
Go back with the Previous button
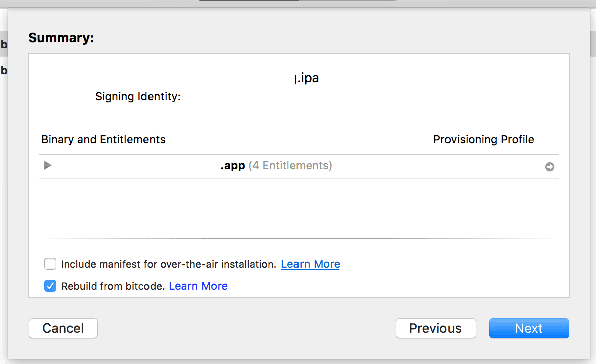pyautogui.click(x=435, y=328)
